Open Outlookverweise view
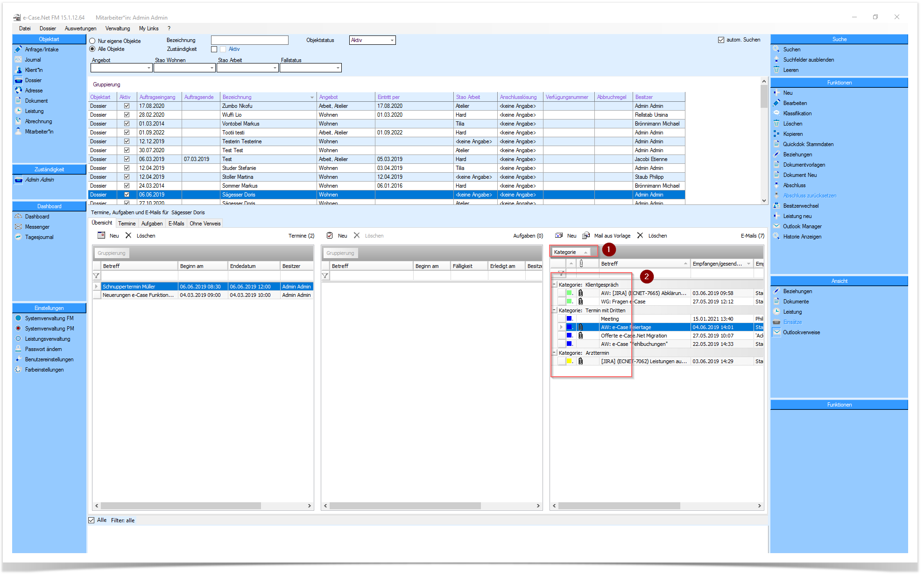Image resolution: width=924 pixels, height=576 pixels. [801, 332]
